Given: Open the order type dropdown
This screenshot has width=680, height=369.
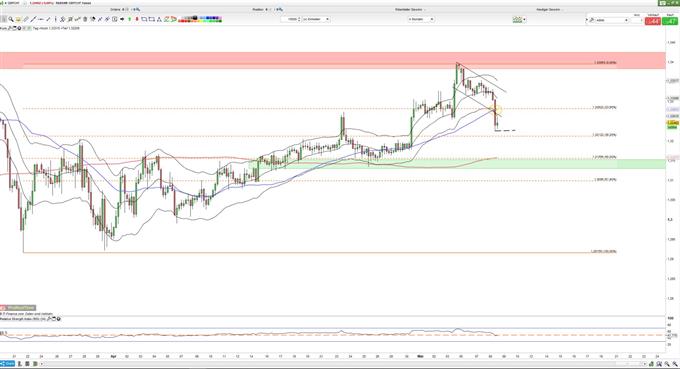Looking at the screenshot, I should (612, 20).
